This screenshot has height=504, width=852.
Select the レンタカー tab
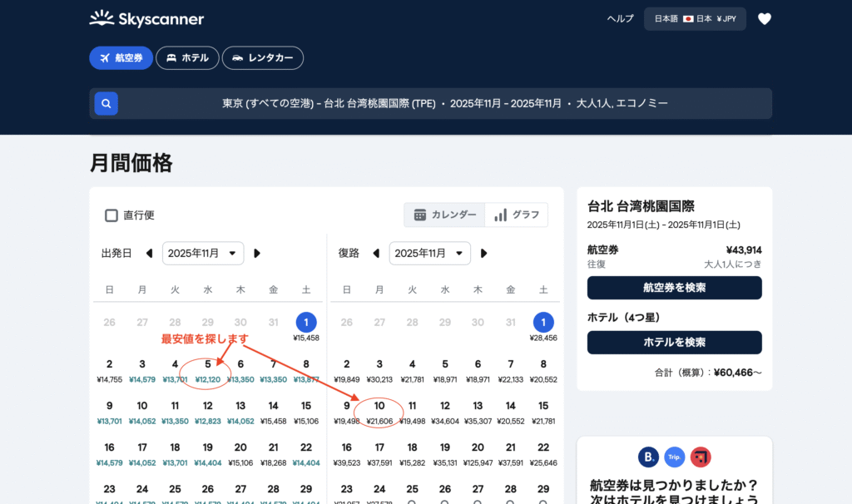[263, 58]
